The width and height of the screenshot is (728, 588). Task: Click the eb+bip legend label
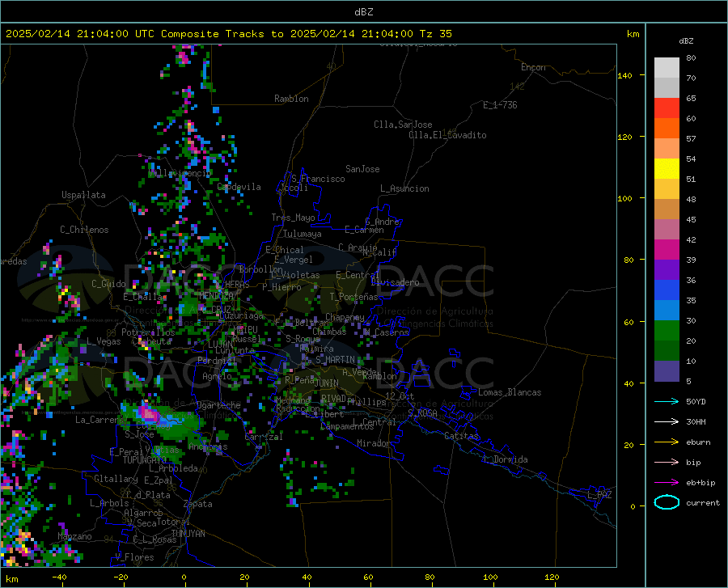700,483
